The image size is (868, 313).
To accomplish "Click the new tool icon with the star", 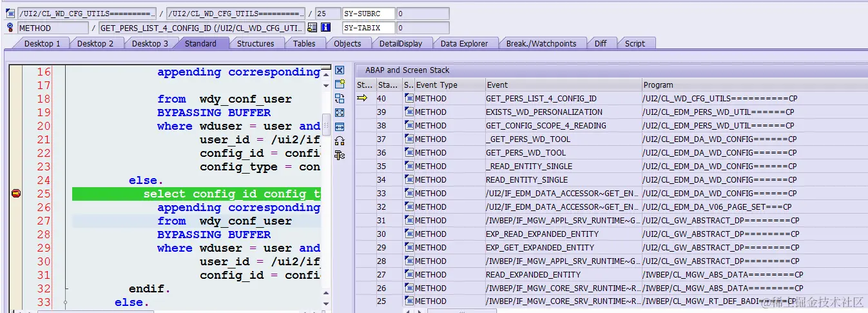I will (x=340, y=85).
